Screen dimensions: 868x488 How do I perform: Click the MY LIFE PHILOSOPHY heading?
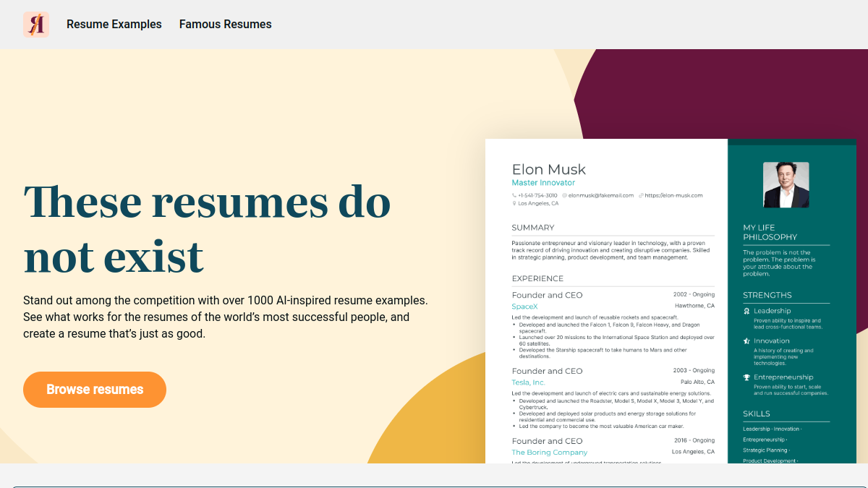click(x=770, y=232)
